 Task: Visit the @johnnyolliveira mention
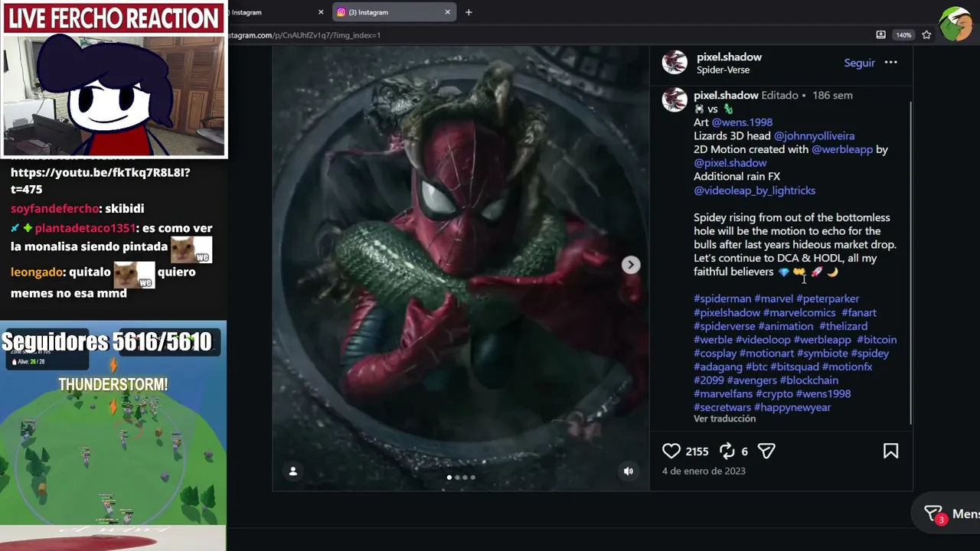click(814, 136)
